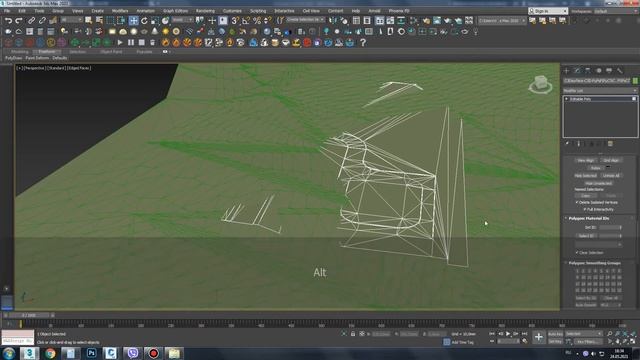Click the question mark help icon
Screen dimensions: 640x360
pyautogui.click(x=363, y=42)
